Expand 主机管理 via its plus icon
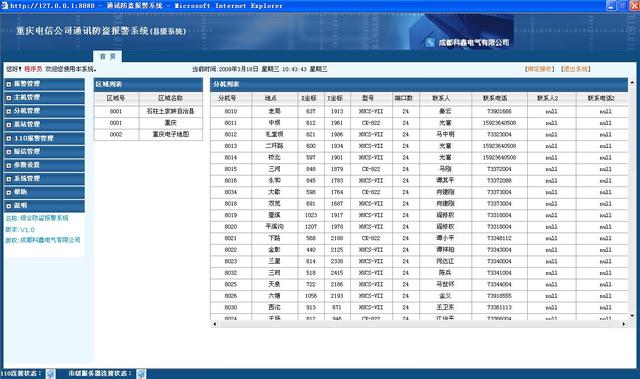The image size is (640, 379). (9, 98)
